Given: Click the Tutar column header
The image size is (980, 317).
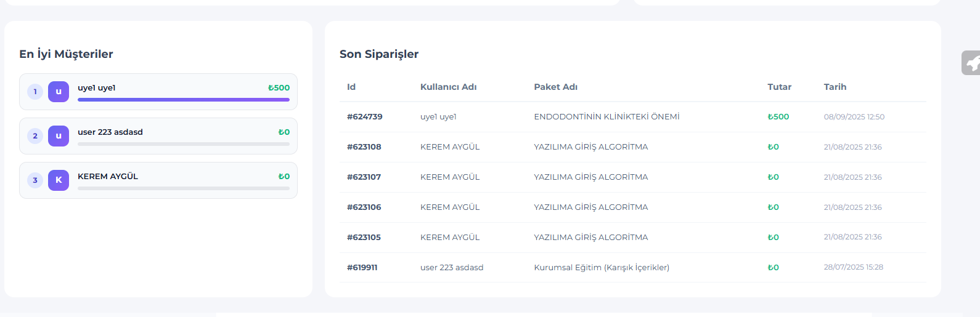Looking at the screenshot, I should click(779, 87).
